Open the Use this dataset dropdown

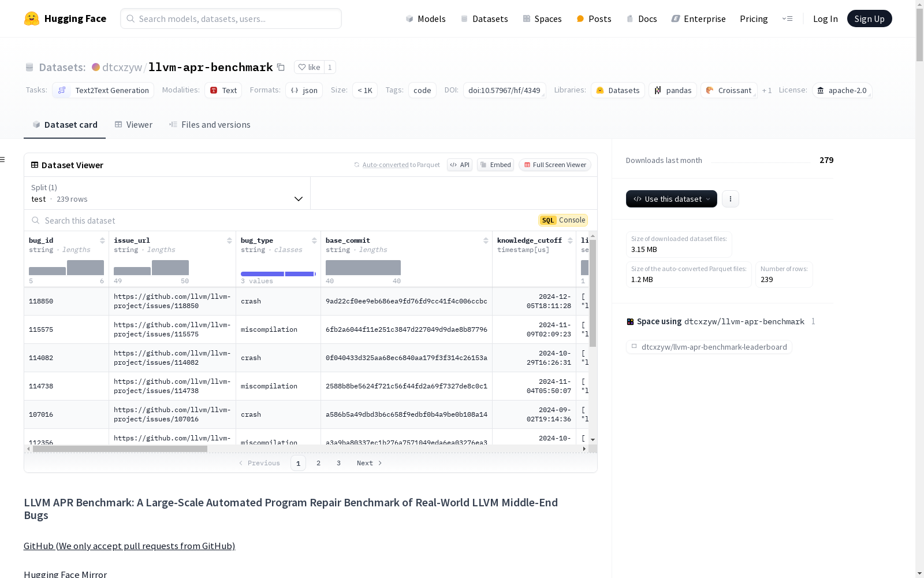672,199
